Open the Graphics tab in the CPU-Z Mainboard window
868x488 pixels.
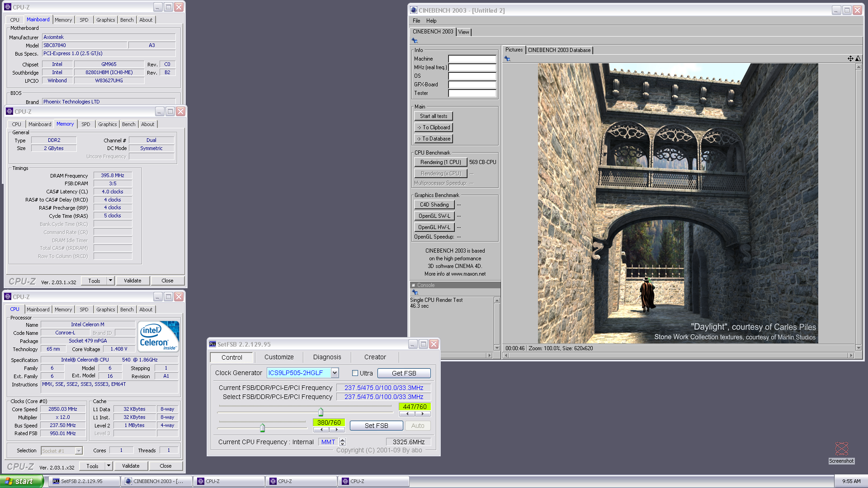coord(106,20)
